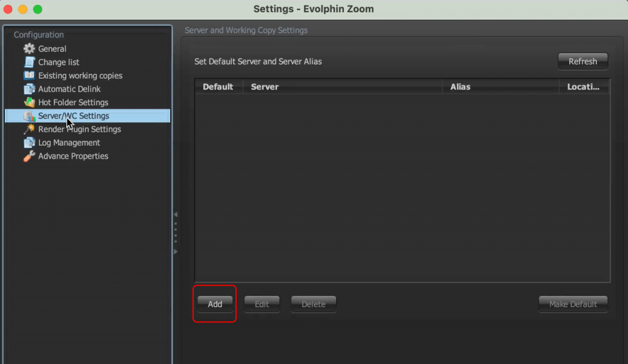The width and height of the screenshot is (628, 364).
Task: Click the Server/WC Settings chart icon
Action: (29, 116)
